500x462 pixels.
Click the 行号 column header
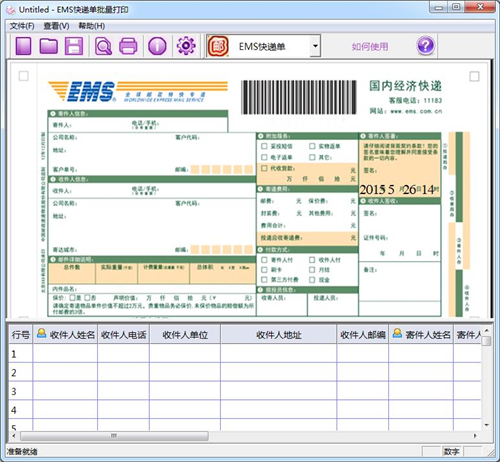pos(21,334)
